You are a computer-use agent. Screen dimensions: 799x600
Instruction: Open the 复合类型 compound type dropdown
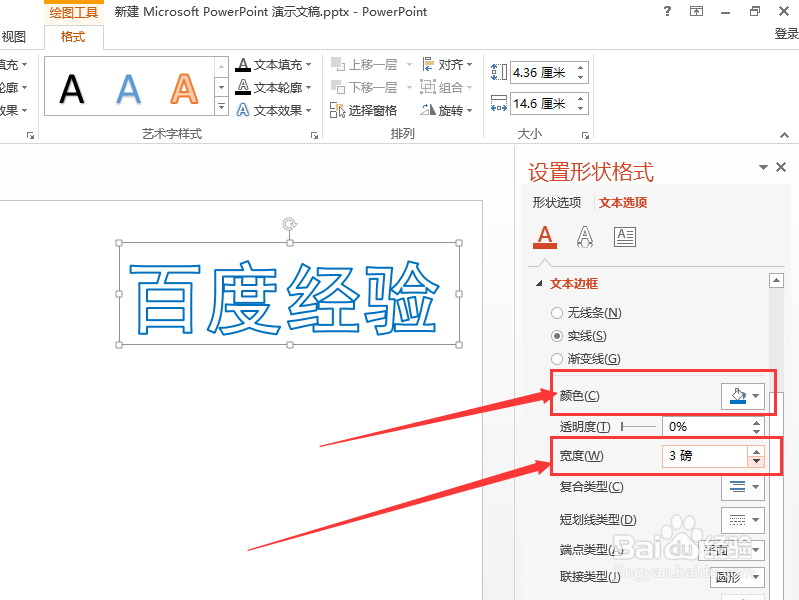tap(743, 487)
